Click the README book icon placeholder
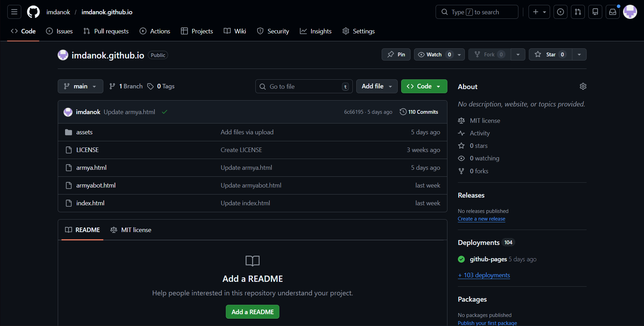Screen dimensions: 644x326 [x=253, y=261]
